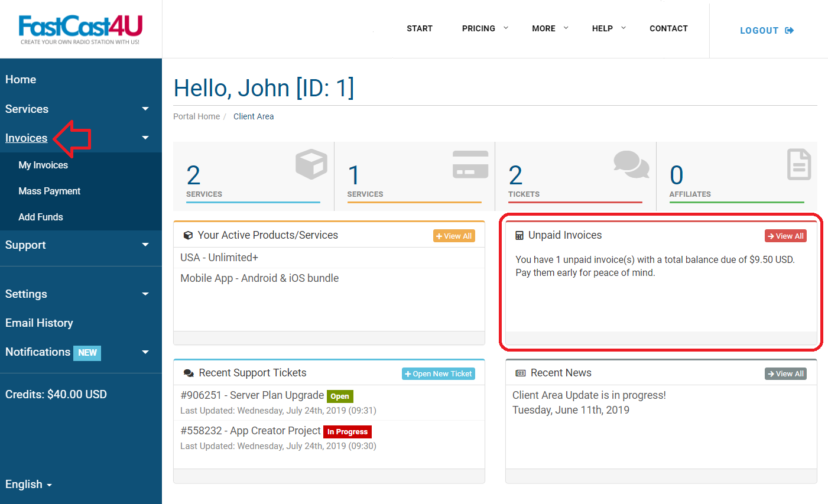Image resolution: width=828 pixels, height=504 pixels.
Task: Click the NEW badge next to Notifications
Action: [87, 353]
